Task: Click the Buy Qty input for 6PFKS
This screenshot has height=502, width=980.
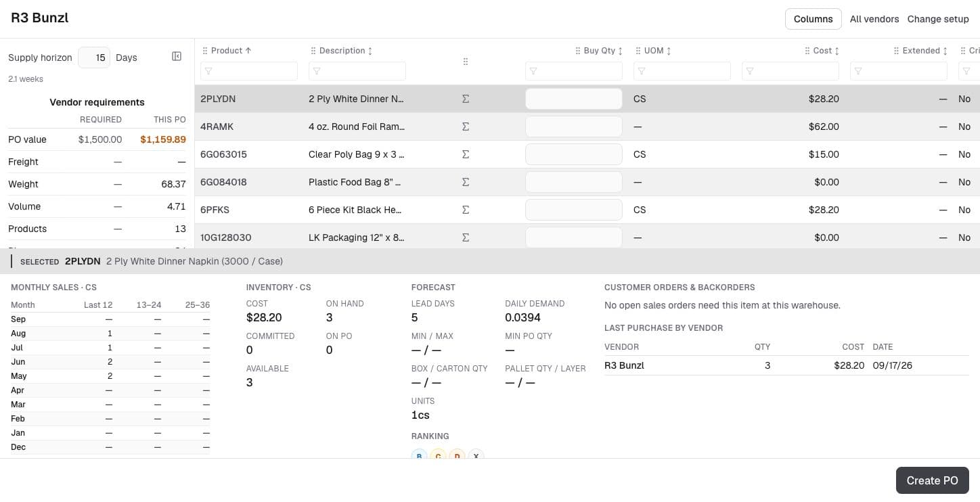Action: point(574,210)
